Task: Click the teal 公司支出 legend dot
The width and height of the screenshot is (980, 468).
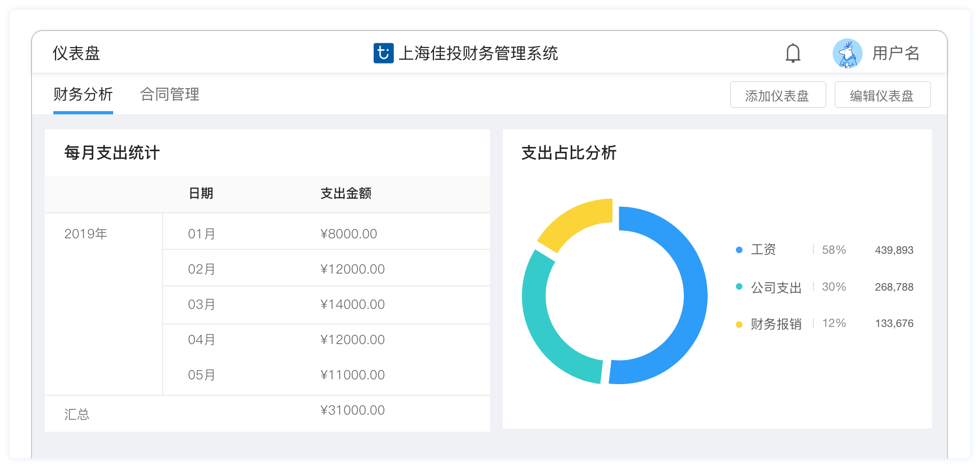Action: click(739, 287)
